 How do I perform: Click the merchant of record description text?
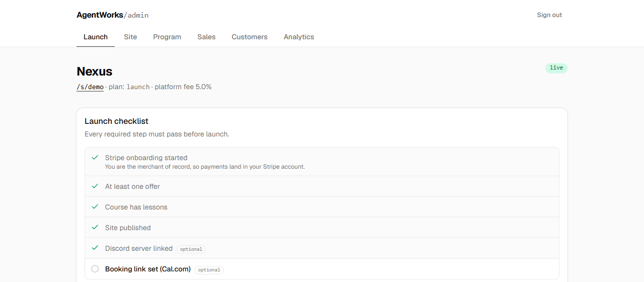[205, 167]
